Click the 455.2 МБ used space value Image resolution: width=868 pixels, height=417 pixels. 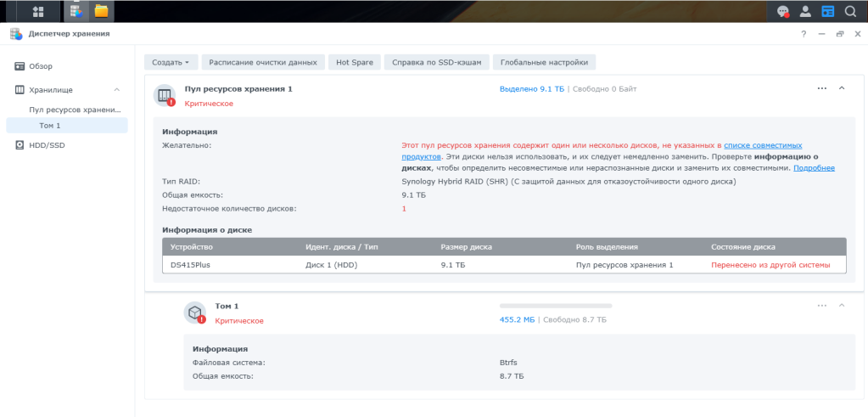(517, 319)
